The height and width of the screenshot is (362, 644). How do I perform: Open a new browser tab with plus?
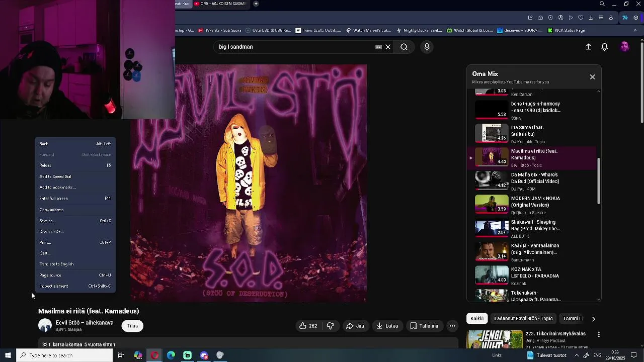point(256,4)
